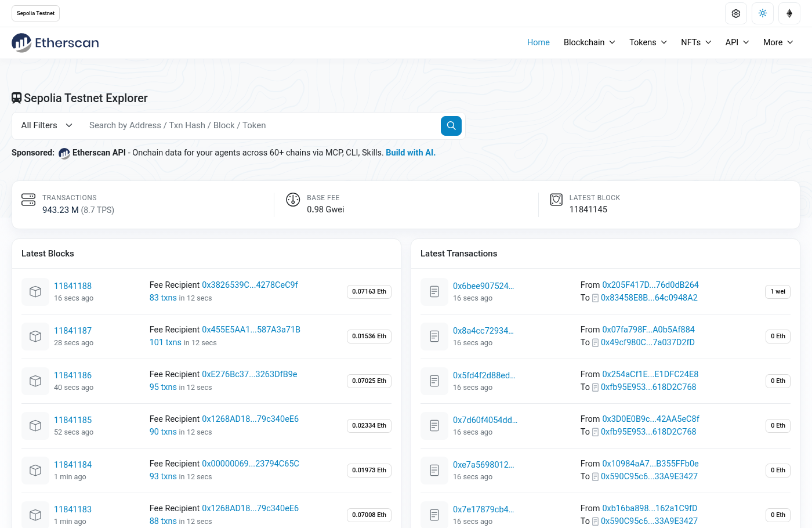Viewport: 812px width, 528px height.
Task: Open the Build with AI sponsored link
Action: tap(411, 153)
